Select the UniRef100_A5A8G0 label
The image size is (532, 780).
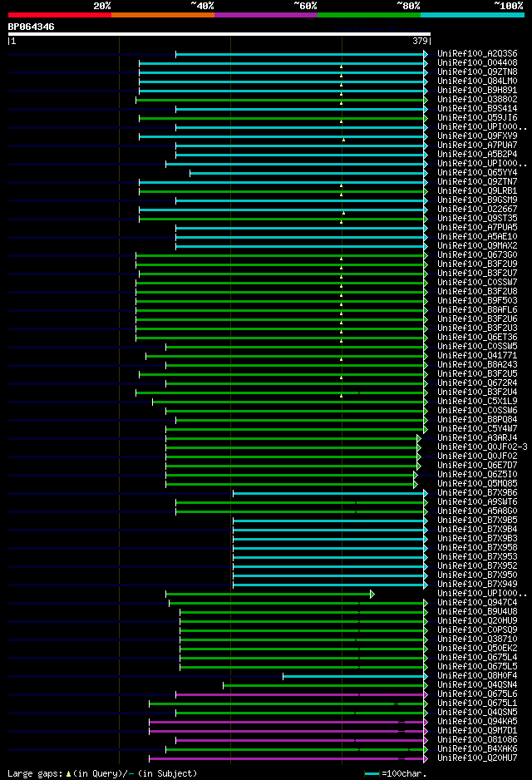click(x=477, y=511)
